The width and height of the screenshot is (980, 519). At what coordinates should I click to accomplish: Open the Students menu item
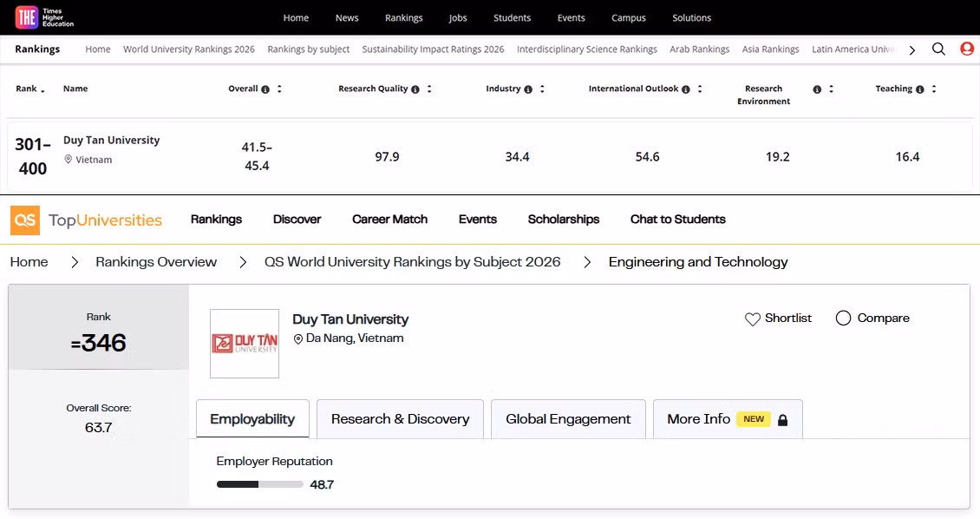click(512, 17)
